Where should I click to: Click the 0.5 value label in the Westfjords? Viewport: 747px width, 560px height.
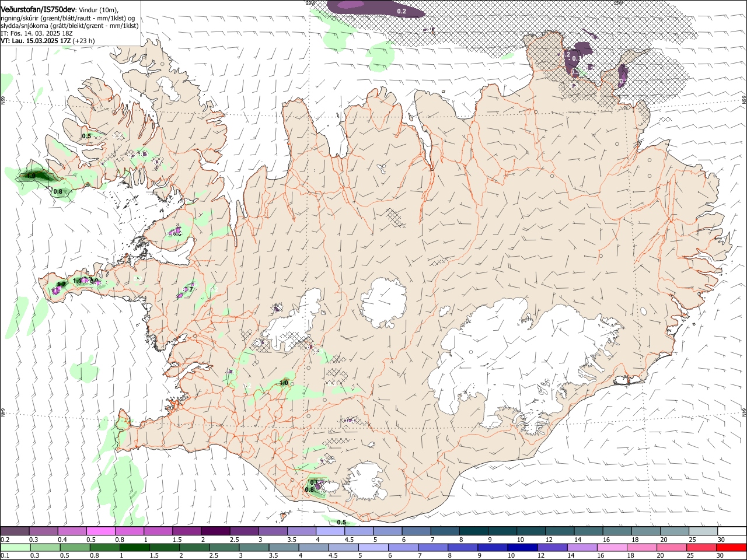pyautogui.click(x=86, y=136)
